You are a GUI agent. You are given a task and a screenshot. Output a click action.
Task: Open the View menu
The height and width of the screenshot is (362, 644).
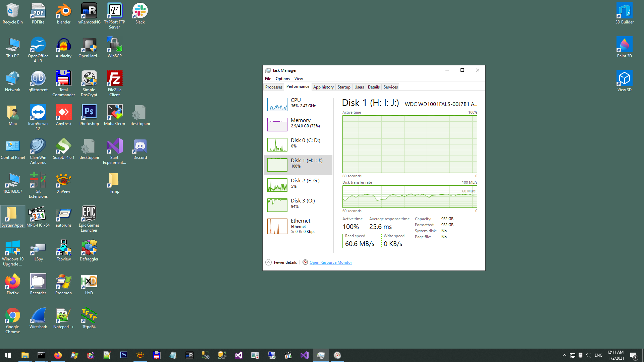299,79
